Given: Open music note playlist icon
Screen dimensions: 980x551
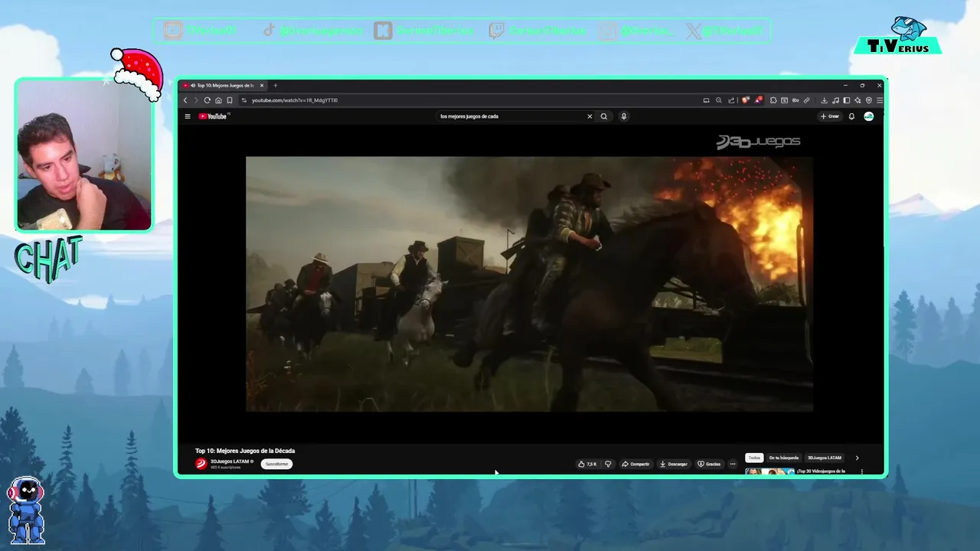Looking at the screenshot, I should 835,100.
